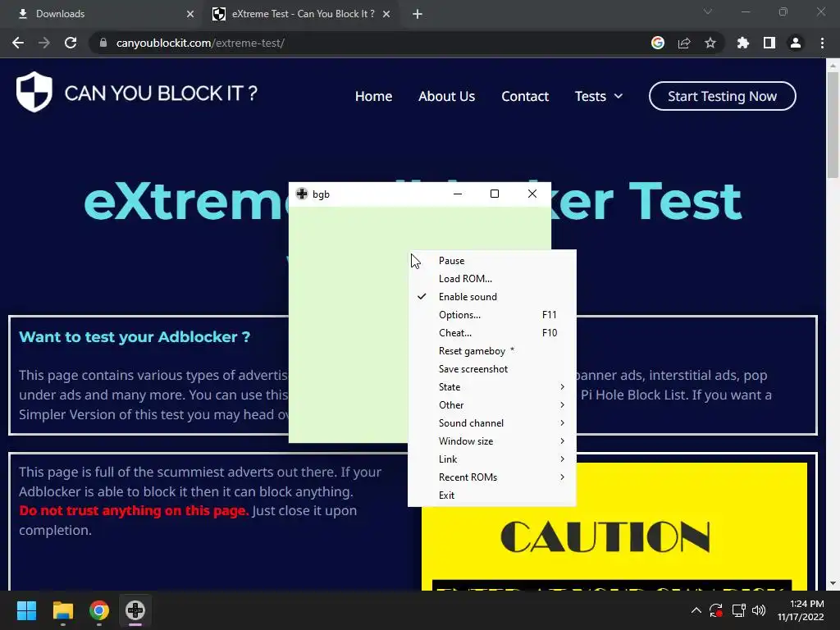Close the eXtreme Test tab

click(x=386, y=14)
